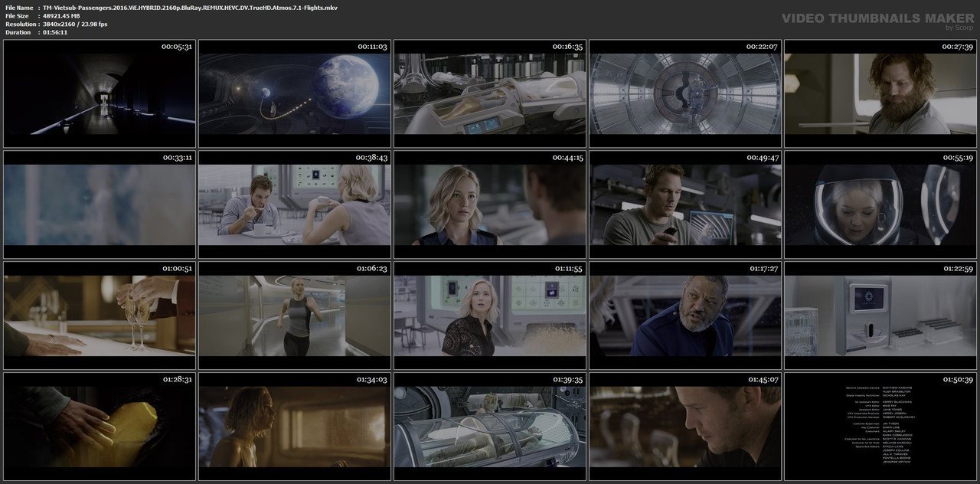Open the glowing hand thumbnail at 01:28:31

click(x=100, y=426)
